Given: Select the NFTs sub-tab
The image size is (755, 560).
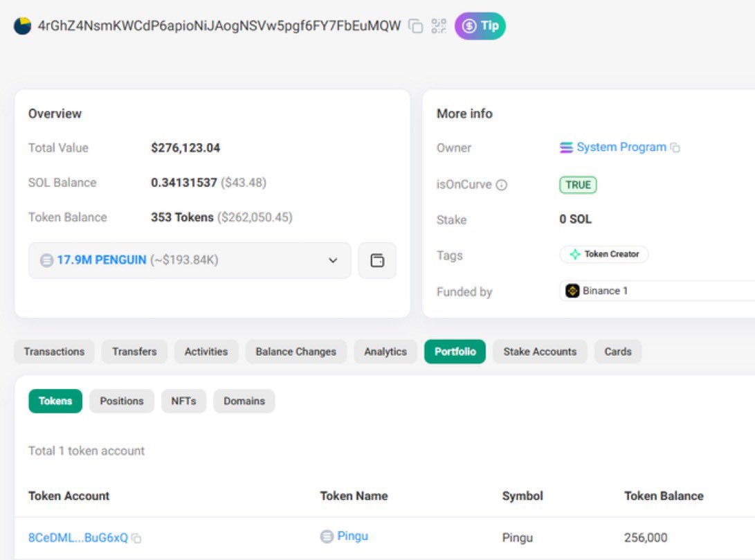Looking at the screenshot, I should [183, 401].
